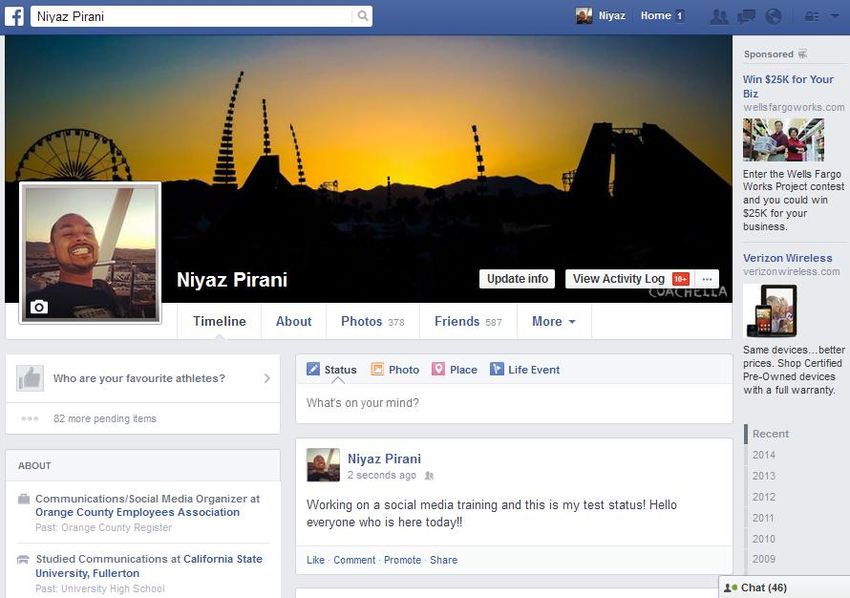This screenshot has width=850, height=598.
Task: Comment on the test status post
Action: 354,560
